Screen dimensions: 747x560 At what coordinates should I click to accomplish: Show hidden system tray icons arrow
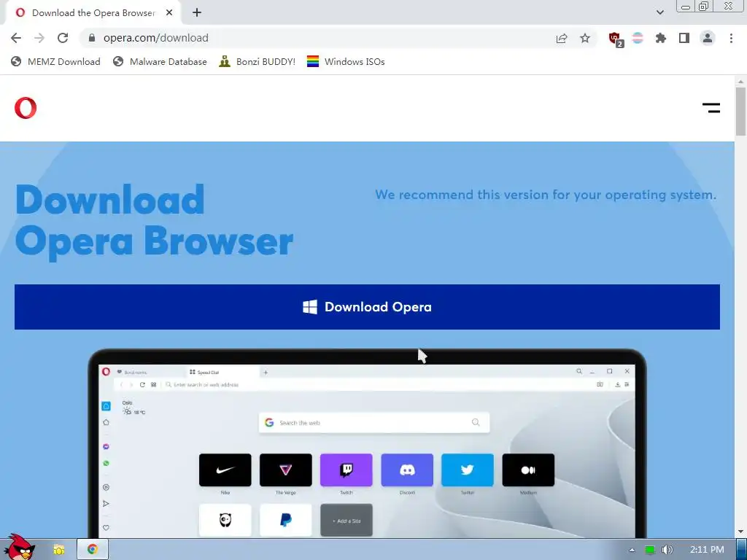pos(632,550)
